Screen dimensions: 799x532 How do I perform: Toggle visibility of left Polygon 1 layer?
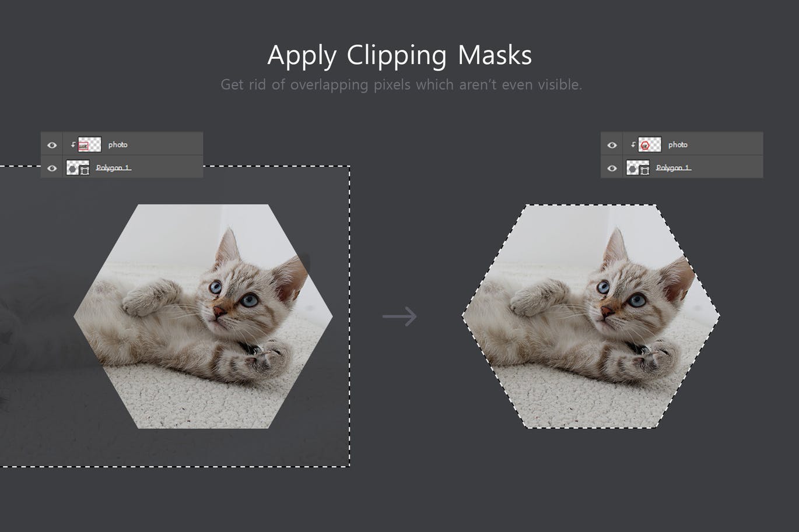pyautogui.click(x=52, y=168)
